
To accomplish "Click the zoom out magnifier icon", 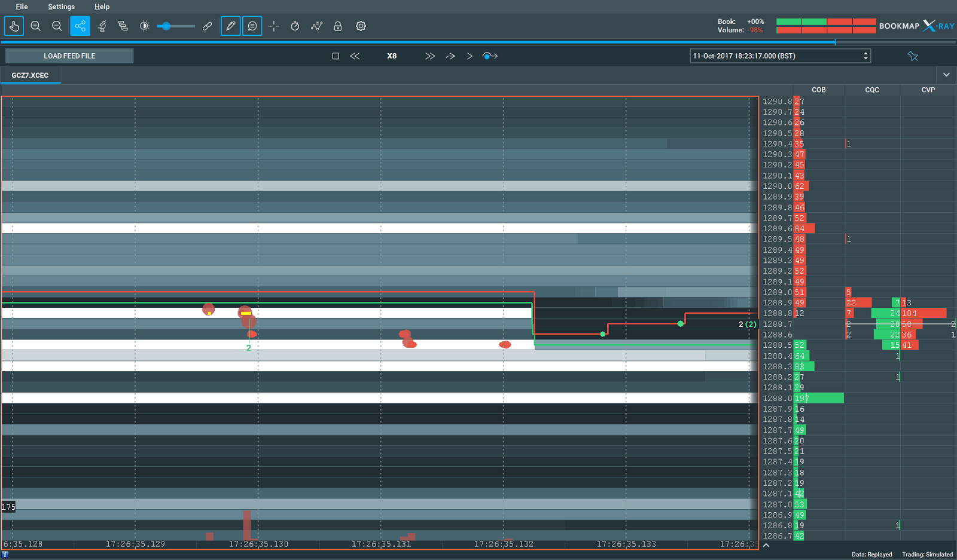I will pos(57,26).
